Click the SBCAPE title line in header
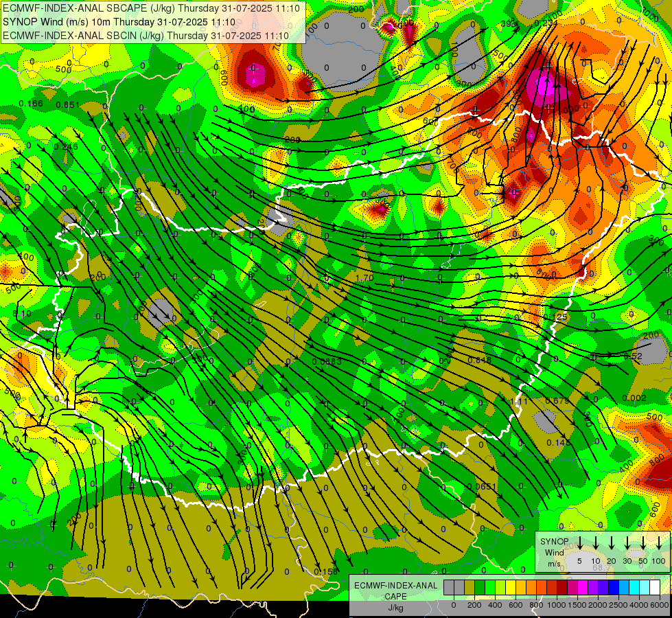Screen dimensions: 672x618 [x=151, y=8]
